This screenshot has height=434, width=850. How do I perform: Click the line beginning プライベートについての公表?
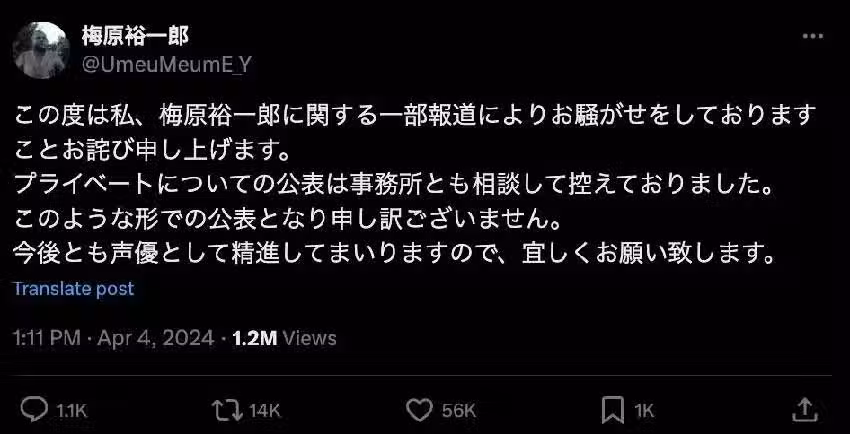coord(393,185)
